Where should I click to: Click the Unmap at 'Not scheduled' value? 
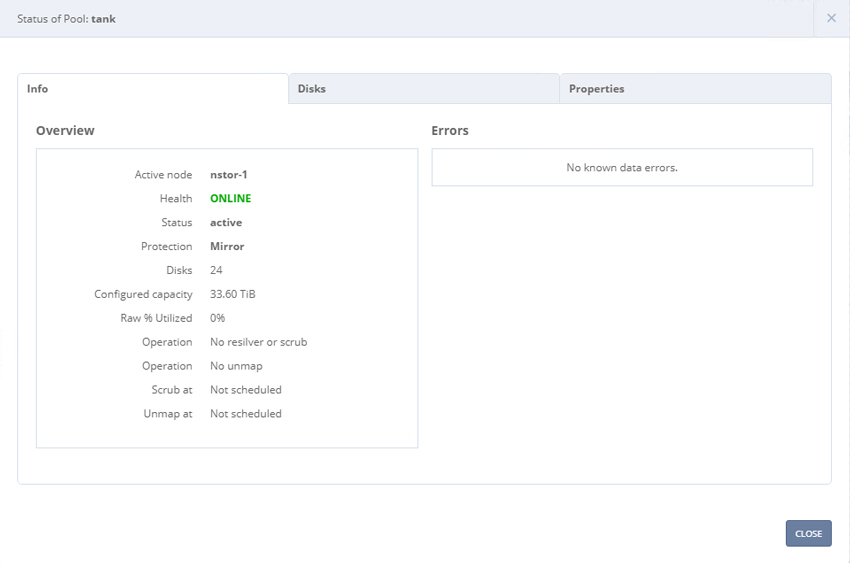(246, 413)
